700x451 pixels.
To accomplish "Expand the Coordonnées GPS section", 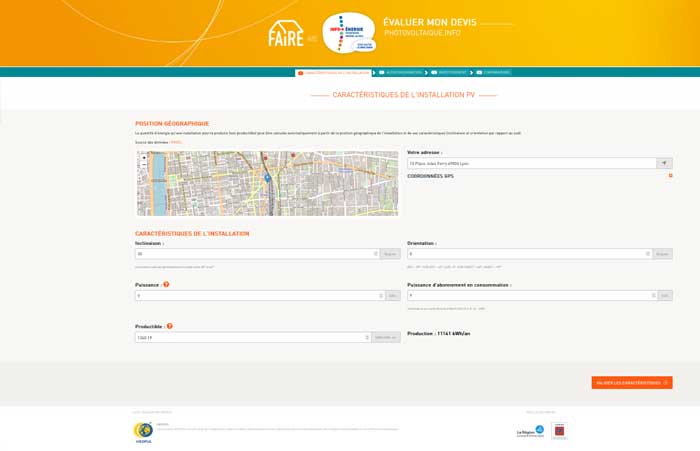I will click(670, 176).
